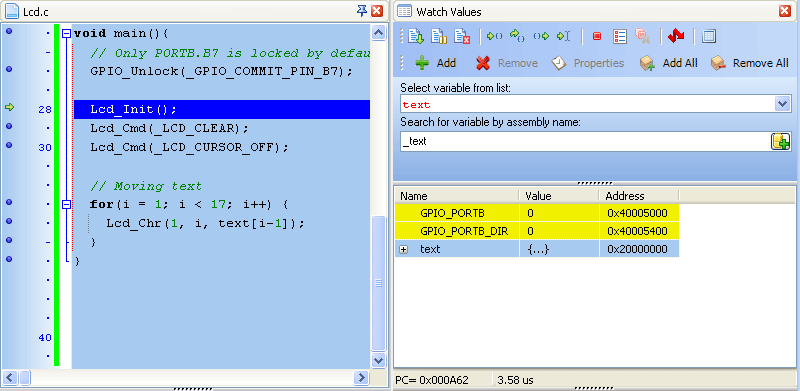The height and width of the screenshot is (391, 800).
Task: Toggle breakpoint on the Lcd_Chr line
Action: coord(9,221)
